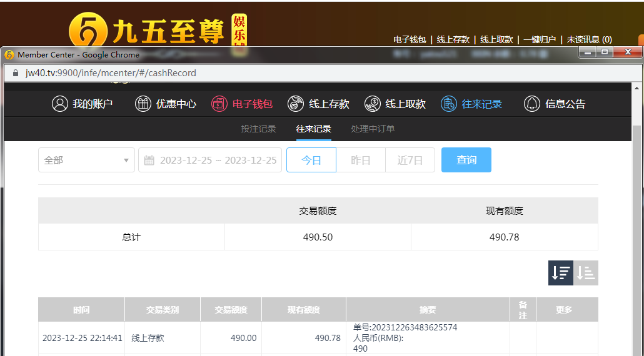Select the 今日 date filter
Viewport: 644px width, 356px height.
[x=311, y=160]
